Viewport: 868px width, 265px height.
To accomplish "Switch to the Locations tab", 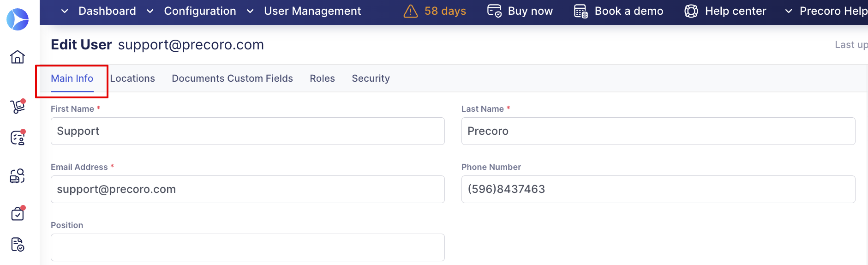I will tap(132, 78).
